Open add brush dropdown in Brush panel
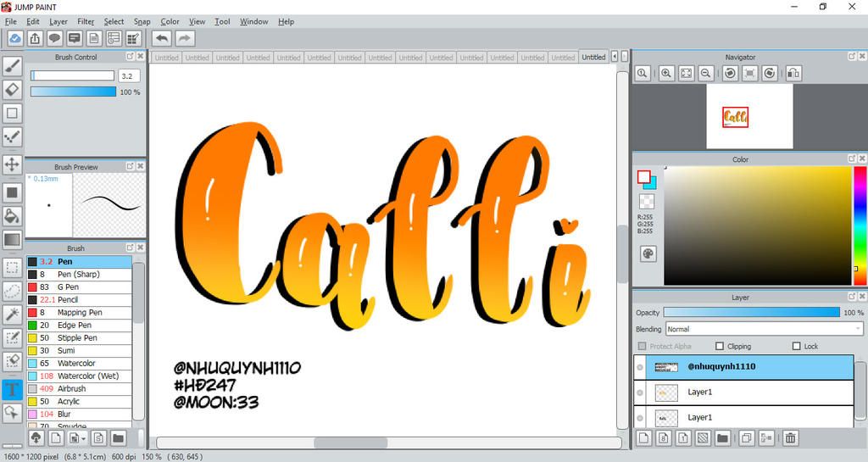Viewport: 868px width, 462px height. [77, 438]
